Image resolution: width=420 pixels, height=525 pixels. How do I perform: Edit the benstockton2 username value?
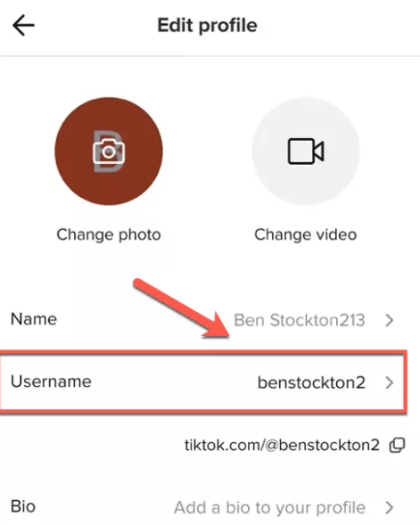pos(311,382)
